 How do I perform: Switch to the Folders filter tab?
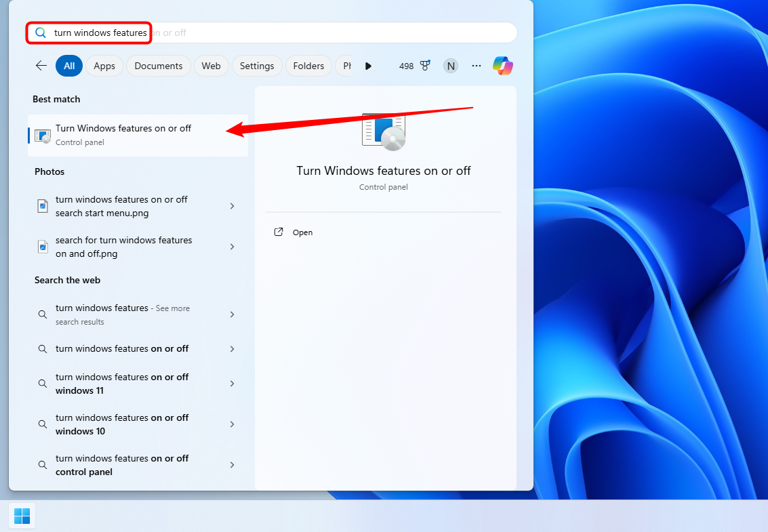click(x=309, y=66)
